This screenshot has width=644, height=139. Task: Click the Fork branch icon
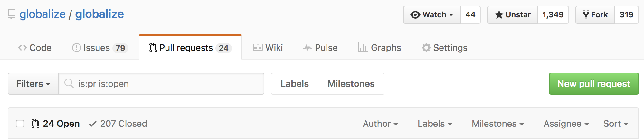[x=586, y=15]
